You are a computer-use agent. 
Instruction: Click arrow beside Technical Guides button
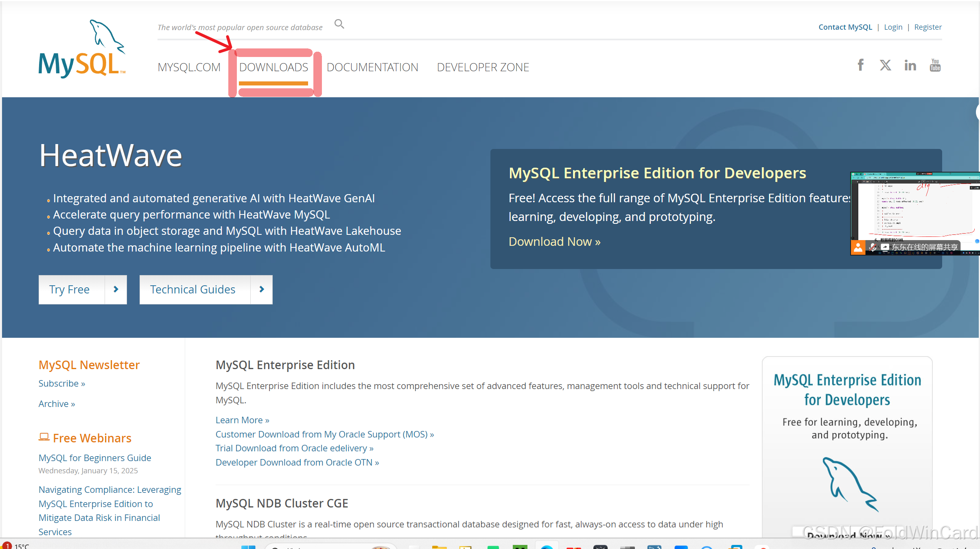[262, 289]
